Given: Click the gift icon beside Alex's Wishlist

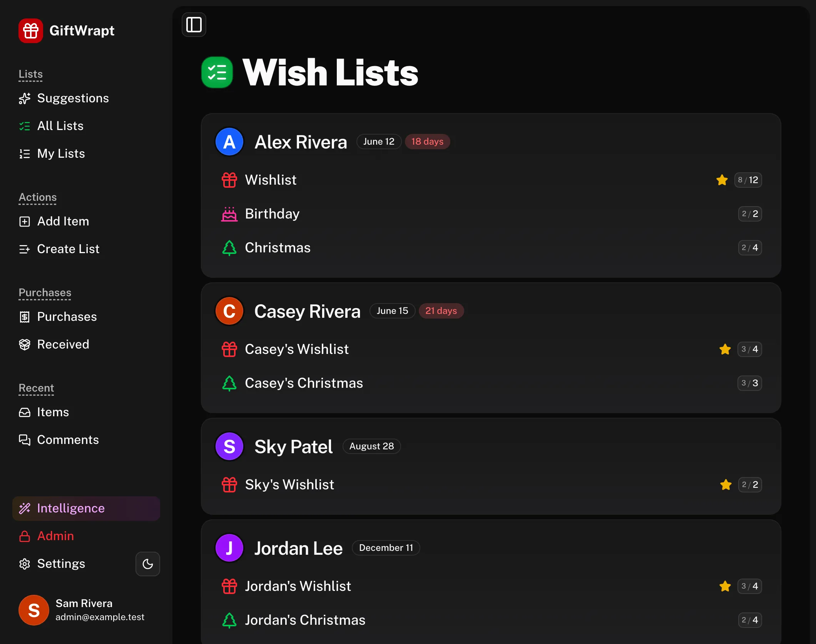Looking at the screenshot, I should (x=229, y=180).
